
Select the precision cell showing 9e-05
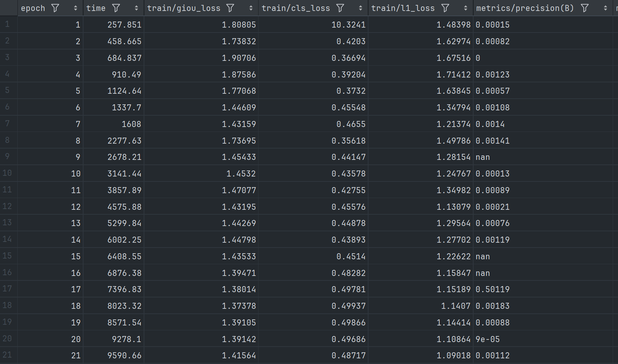pyautogui.click(x=488, y=339)
